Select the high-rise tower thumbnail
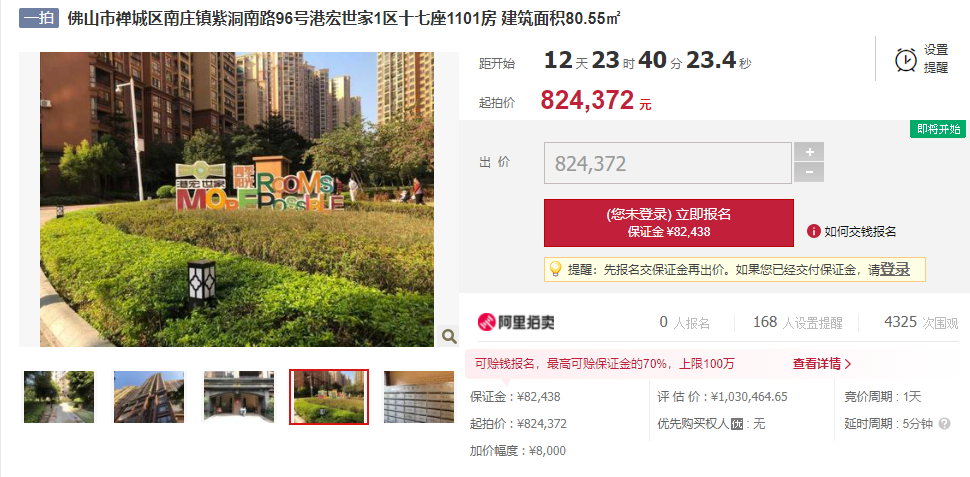The image size is (970, 477). tap(148, 397)
